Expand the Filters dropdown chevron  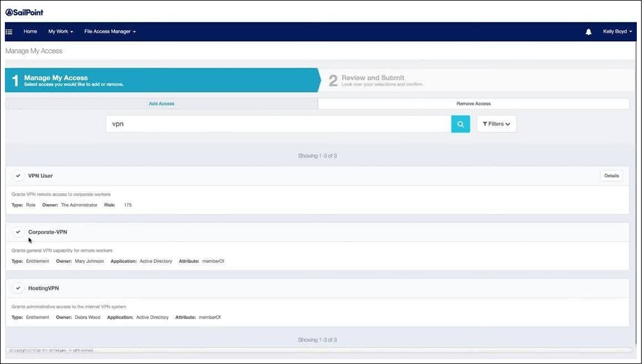[x=508, y=124]
